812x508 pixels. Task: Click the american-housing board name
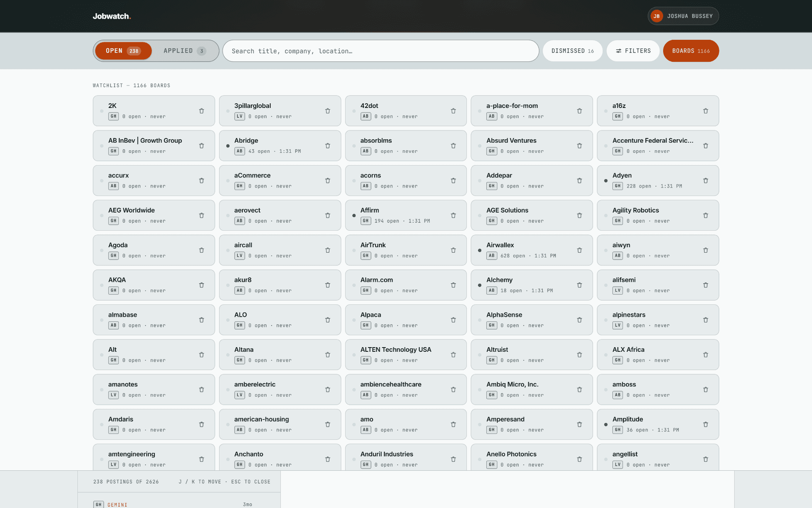[x=262, y=419]
